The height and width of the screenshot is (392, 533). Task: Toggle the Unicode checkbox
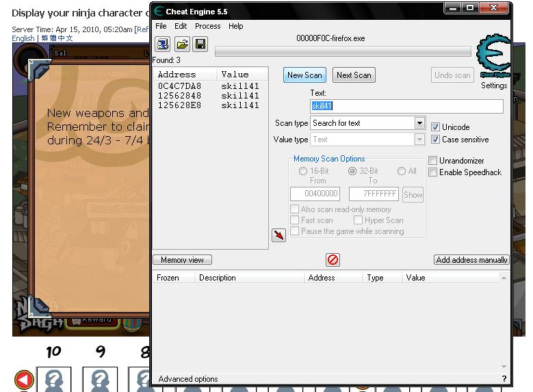435,127
